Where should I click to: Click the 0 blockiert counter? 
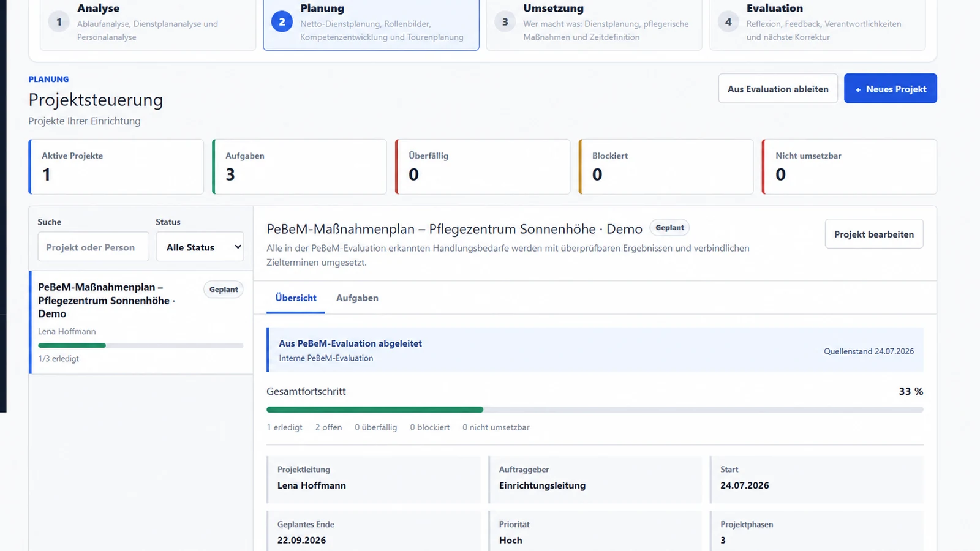[430, 427]
